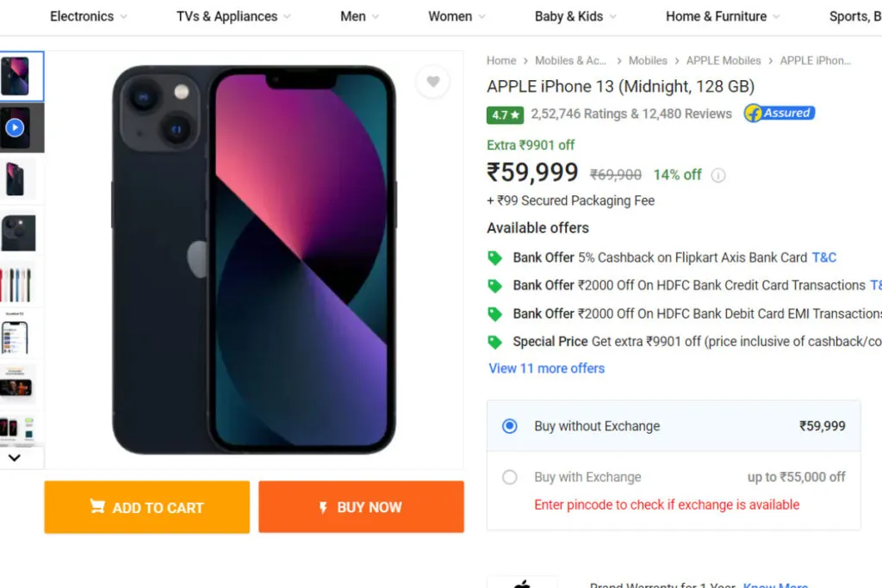The height and width of the screenshot is (588, 882).
Task: Click the 4.7 star rating badge
Action: coord(505,115)
